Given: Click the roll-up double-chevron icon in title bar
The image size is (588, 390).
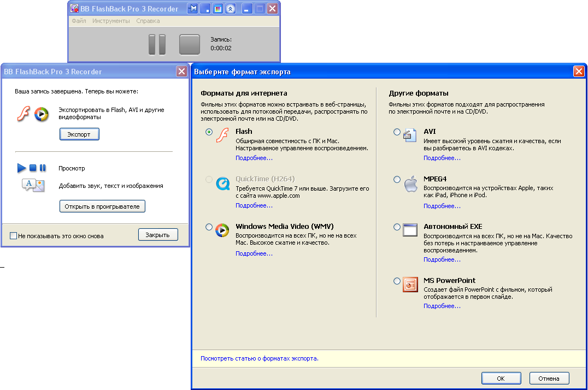Looking at the screenshot, I should click(231, 9).
